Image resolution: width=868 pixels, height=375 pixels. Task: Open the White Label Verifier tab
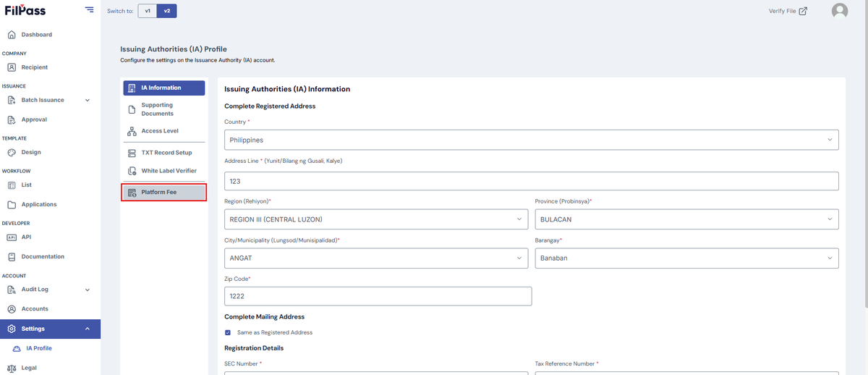164,171
